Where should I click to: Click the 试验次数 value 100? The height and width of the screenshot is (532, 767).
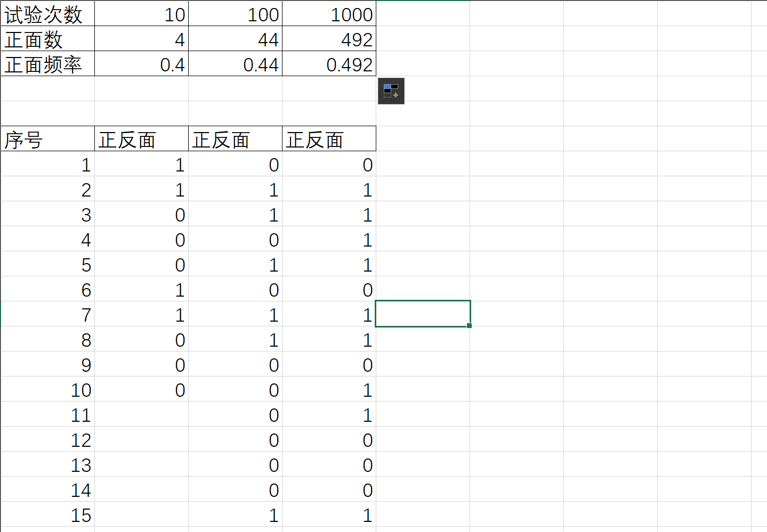point(236,13)
